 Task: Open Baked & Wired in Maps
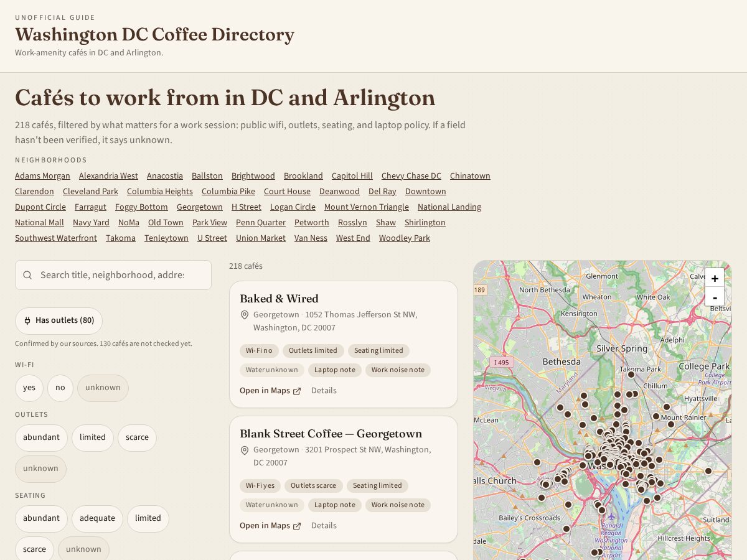coord(270,391)
